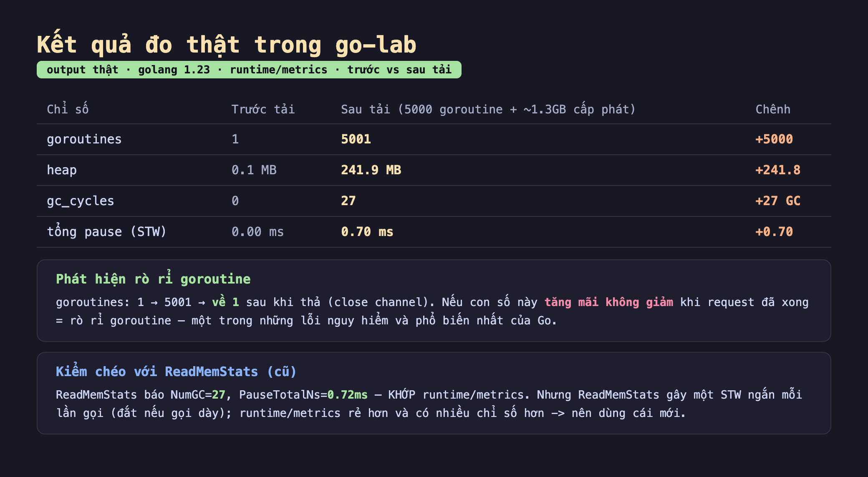Click the '0.1 MB' heap before value
868x477 pixels.
pos(254,170)
